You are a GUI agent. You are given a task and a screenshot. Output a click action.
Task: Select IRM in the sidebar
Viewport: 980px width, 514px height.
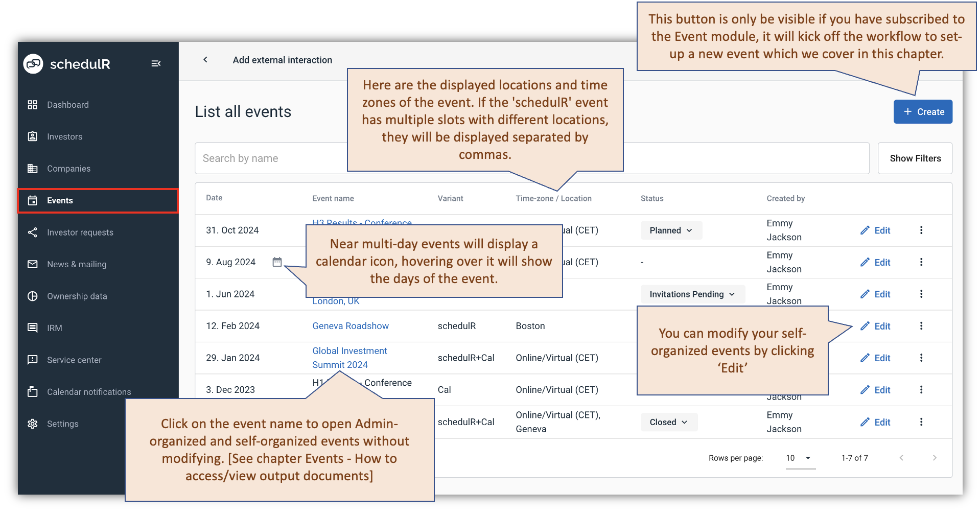pos(55,328)
